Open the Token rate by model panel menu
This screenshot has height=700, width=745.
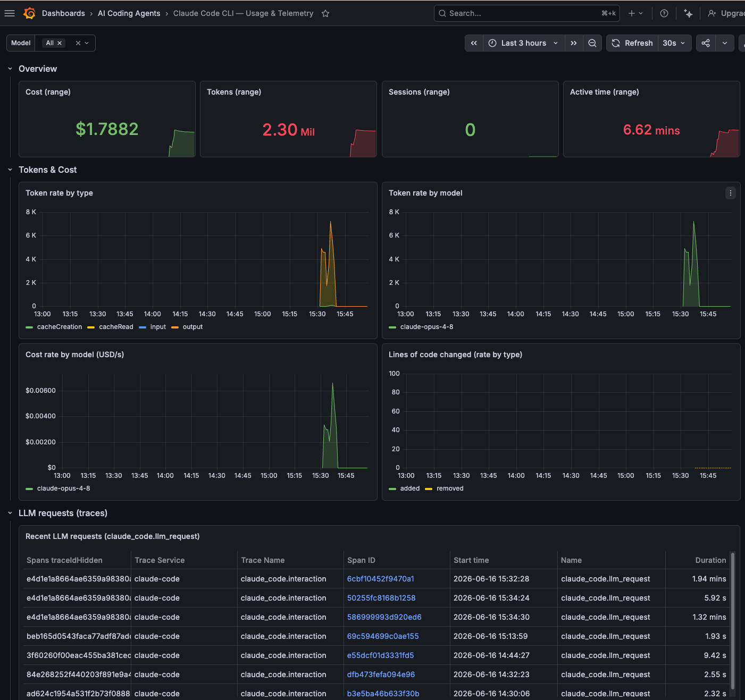click(x=731, y=193)
